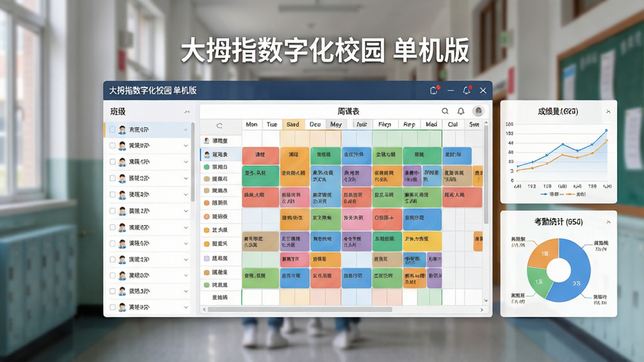Expand the chevron in the third class row

pos(186,162)
